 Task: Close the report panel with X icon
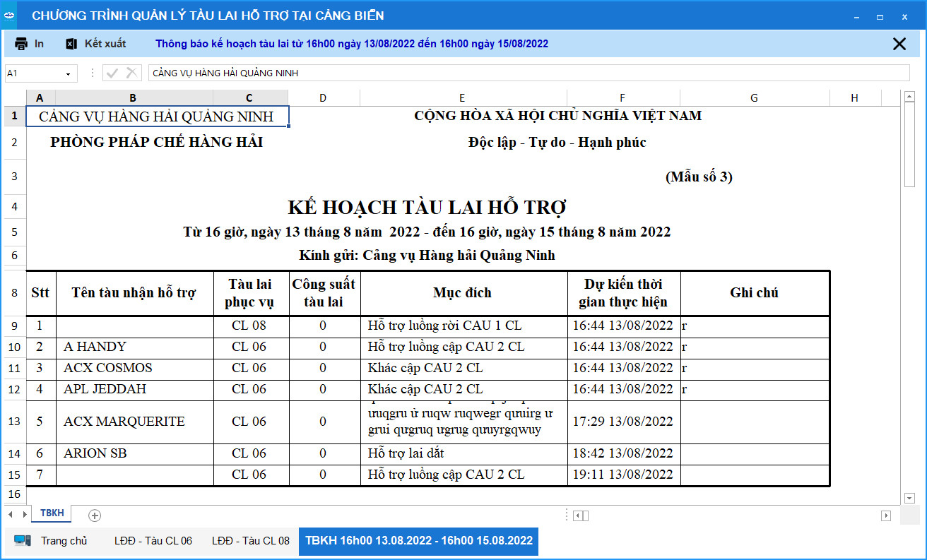pyautogui.click(x=899, y=44)
